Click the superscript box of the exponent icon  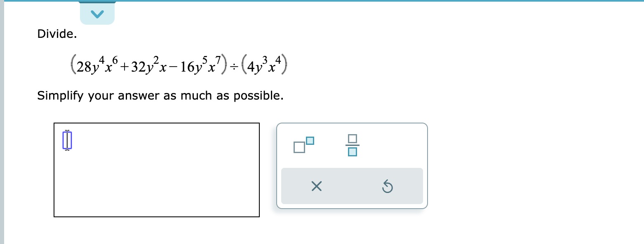tap(310, 141)
